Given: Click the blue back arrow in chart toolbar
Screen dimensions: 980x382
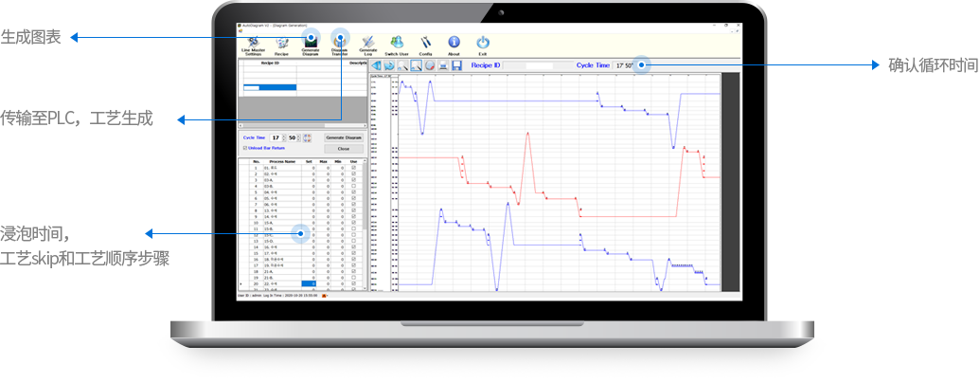Looking at the screenshot, I should [x=377, y=65].
